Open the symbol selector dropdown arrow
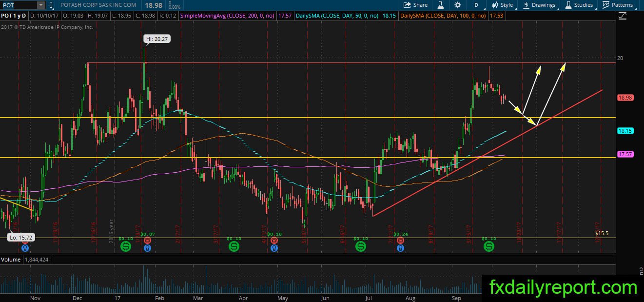The height and width of the screenshot is (302, 644). pos(41,5)
